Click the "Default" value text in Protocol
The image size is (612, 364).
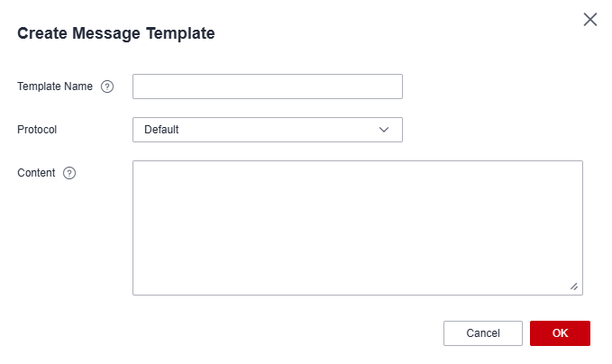(162, 130)
